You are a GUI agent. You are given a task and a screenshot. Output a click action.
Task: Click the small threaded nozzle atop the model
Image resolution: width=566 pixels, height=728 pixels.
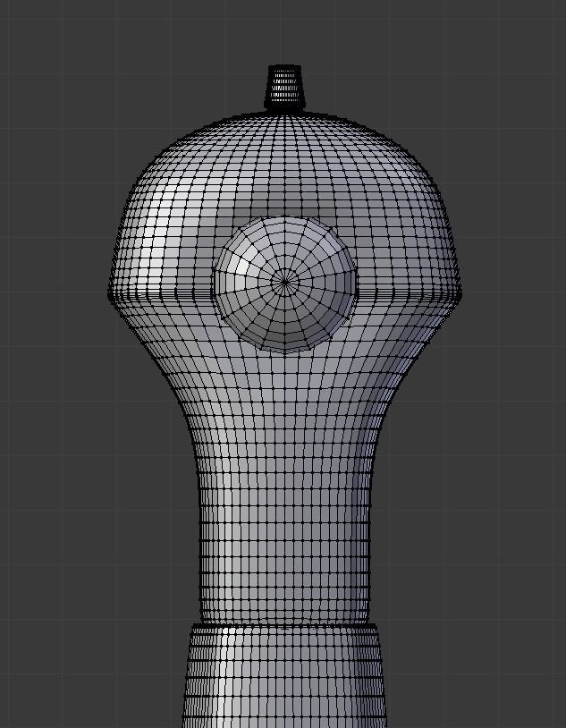284,89
